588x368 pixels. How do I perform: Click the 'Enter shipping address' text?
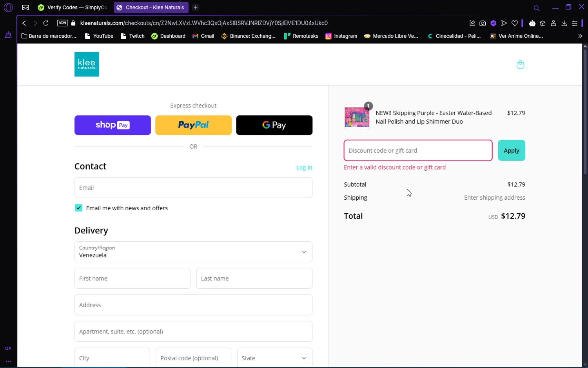pyautogui.click(x=494, y=198)
